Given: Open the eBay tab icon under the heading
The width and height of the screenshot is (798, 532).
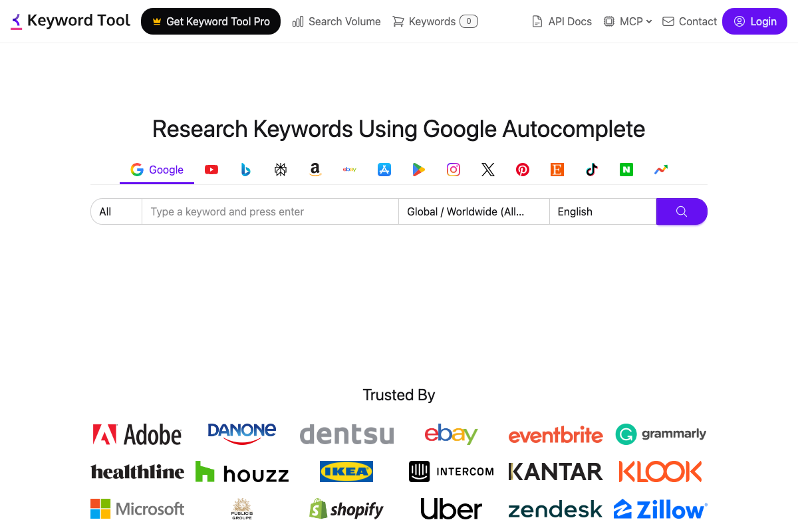Looking at the screenshot, I should tap(350, 170).
